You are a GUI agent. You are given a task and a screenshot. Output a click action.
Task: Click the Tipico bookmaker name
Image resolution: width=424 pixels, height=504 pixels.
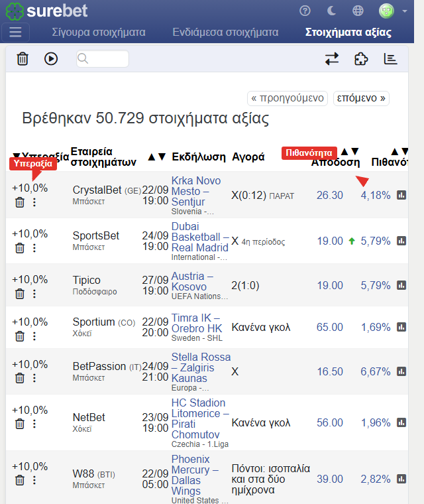(86, 280)
